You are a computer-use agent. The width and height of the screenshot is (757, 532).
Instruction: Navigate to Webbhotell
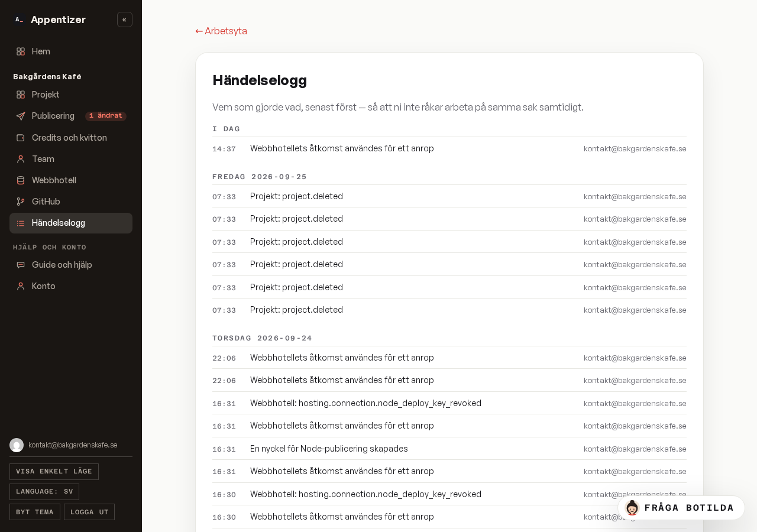coord(71,180)
